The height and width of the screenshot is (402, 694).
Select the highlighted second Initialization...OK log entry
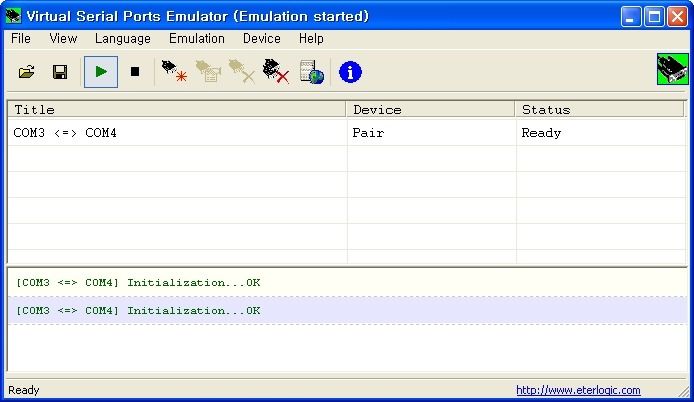[x=347, y=311]
